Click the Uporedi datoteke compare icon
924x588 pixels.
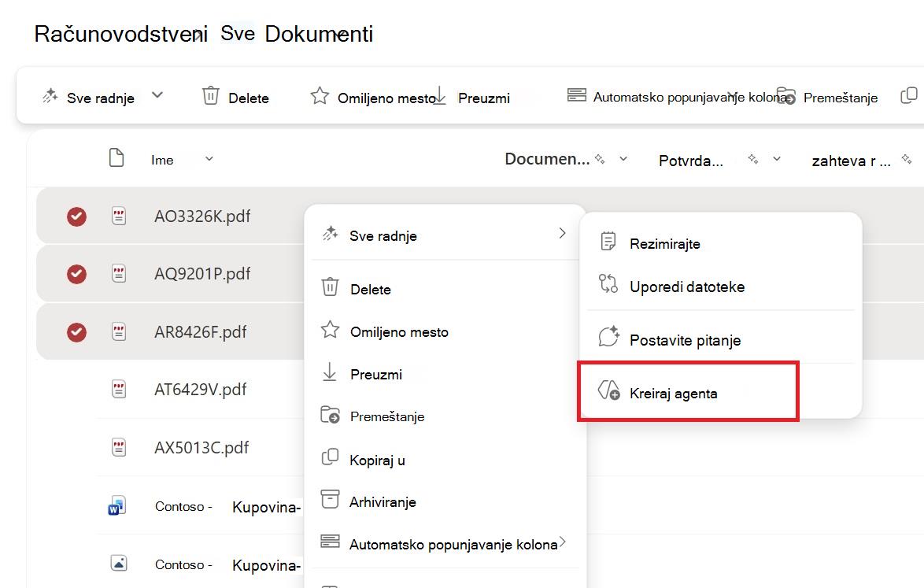click(x=608, y=283)
